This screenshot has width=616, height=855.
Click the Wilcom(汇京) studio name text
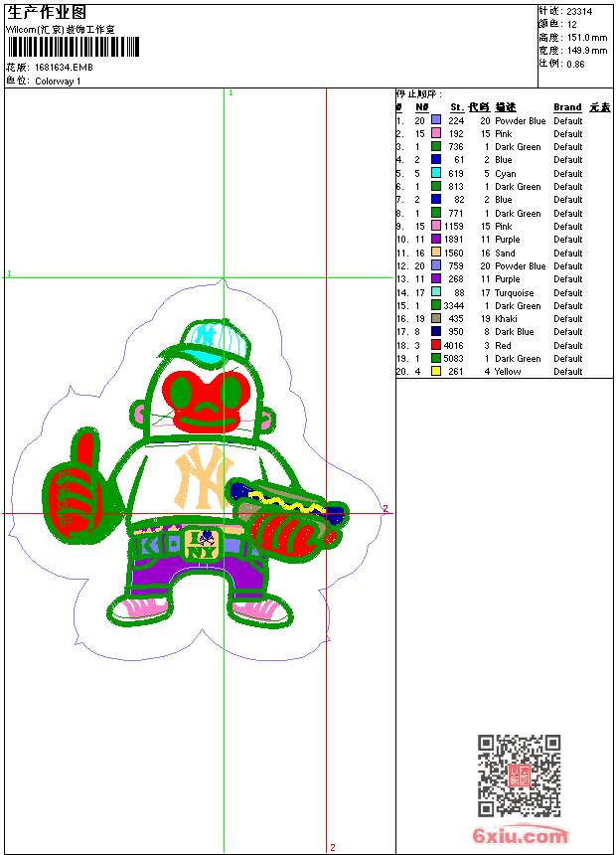click(61, 30)
